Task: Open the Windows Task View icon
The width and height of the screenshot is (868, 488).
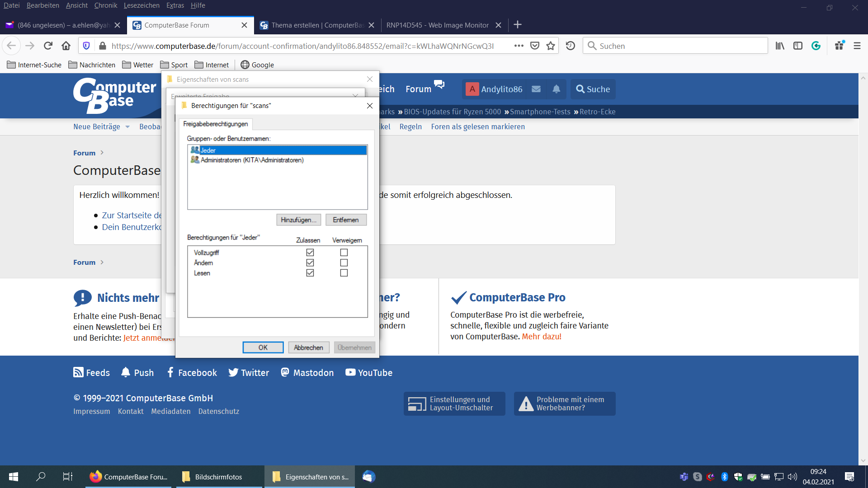Action: pos(67,477)
